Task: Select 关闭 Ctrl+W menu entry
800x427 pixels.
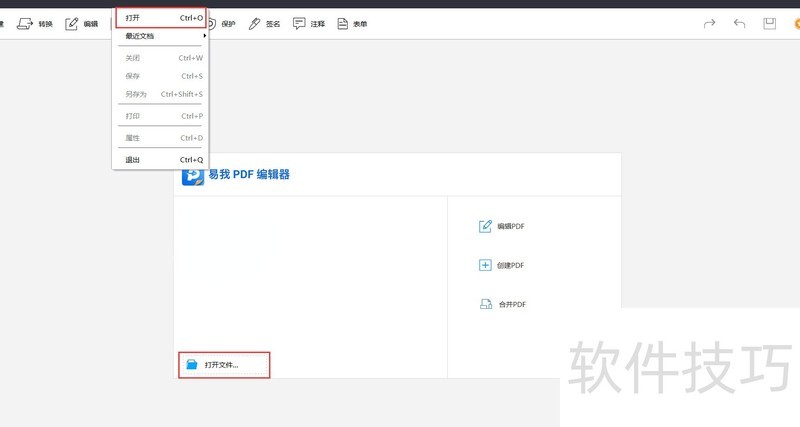Action: click(161, 58)
